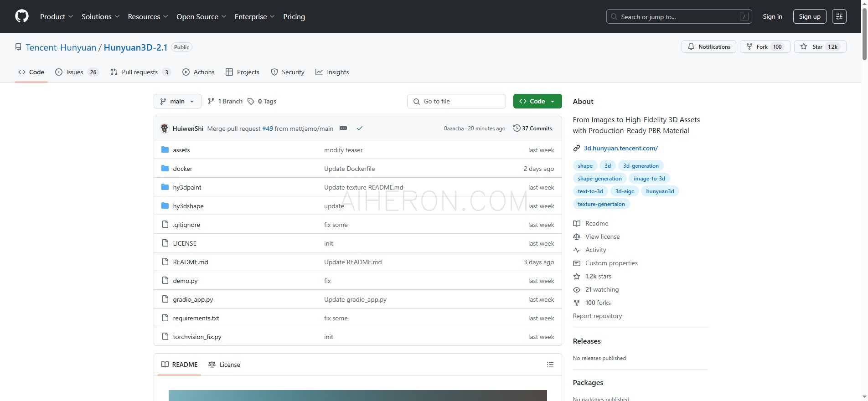868x401 pixels.
Task: Open Readme link in About
Action: [591, 223]
